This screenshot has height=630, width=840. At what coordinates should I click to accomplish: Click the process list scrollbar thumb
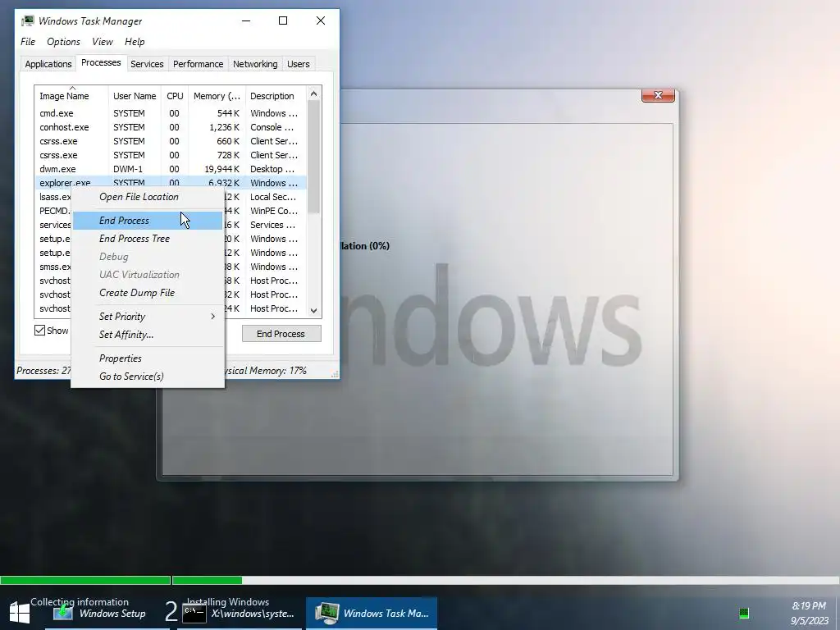point(314,157)
